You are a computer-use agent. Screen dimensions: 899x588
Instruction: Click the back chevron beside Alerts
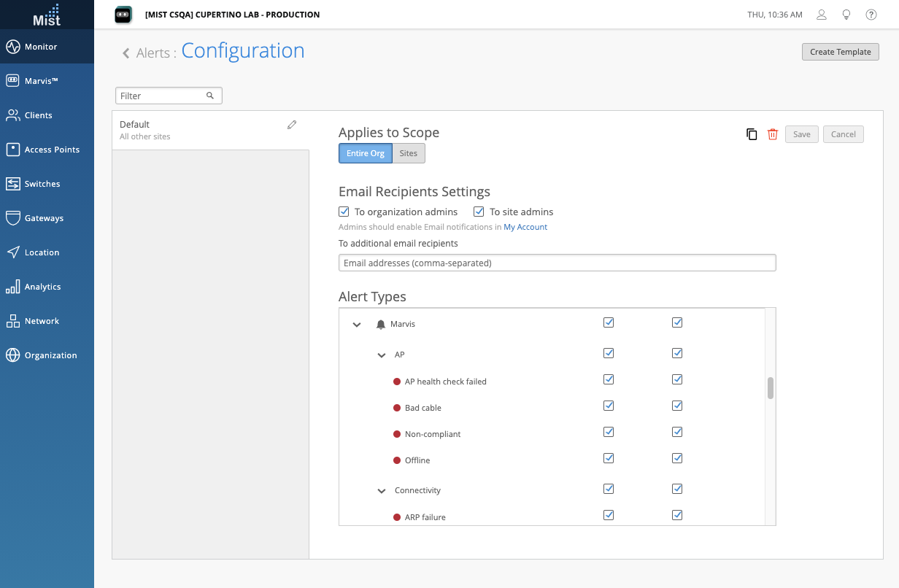(x=126, y=53)
